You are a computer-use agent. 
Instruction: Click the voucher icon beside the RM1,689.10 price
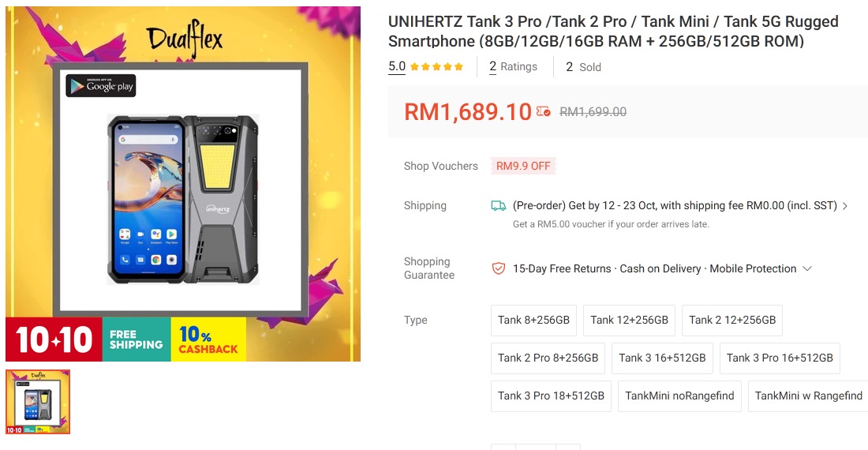[543, 112]
